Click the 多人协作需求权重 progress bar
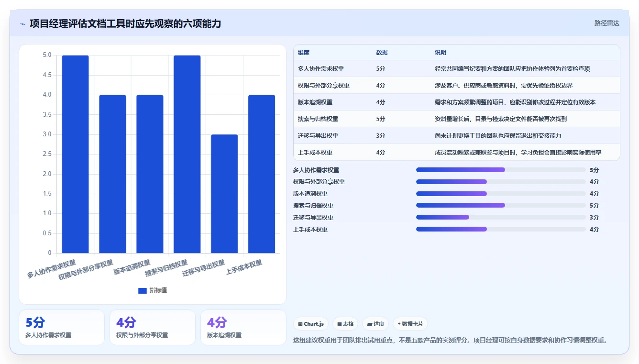The width and height of the screenshot is (639, 364). pos(501,170)
